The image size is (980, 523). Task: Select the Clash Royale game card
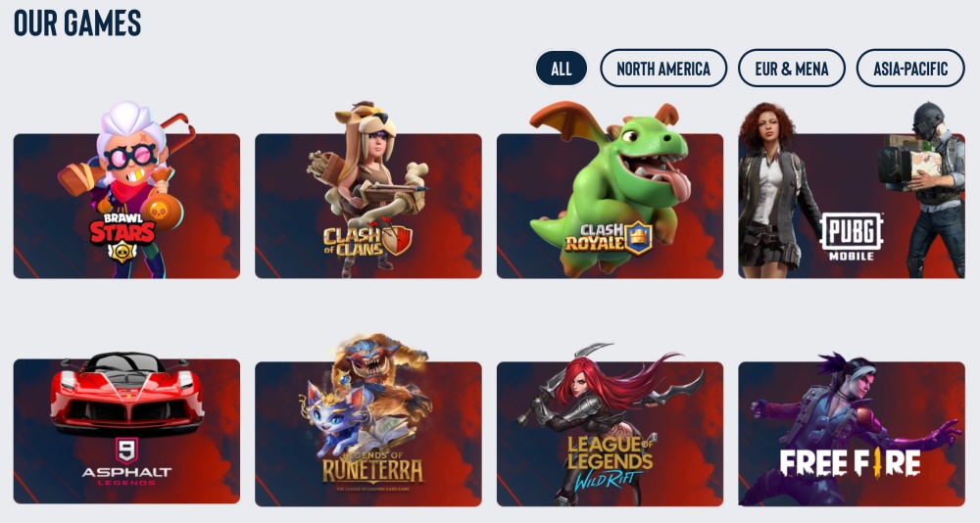pyautogui.click(x=610, y=206)
